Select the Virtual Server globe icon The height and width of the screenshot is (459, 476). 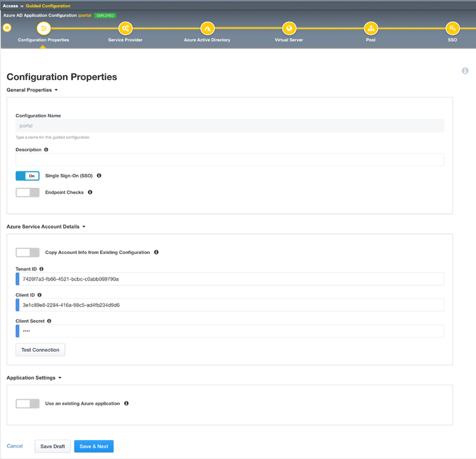[x=289, y=29]
